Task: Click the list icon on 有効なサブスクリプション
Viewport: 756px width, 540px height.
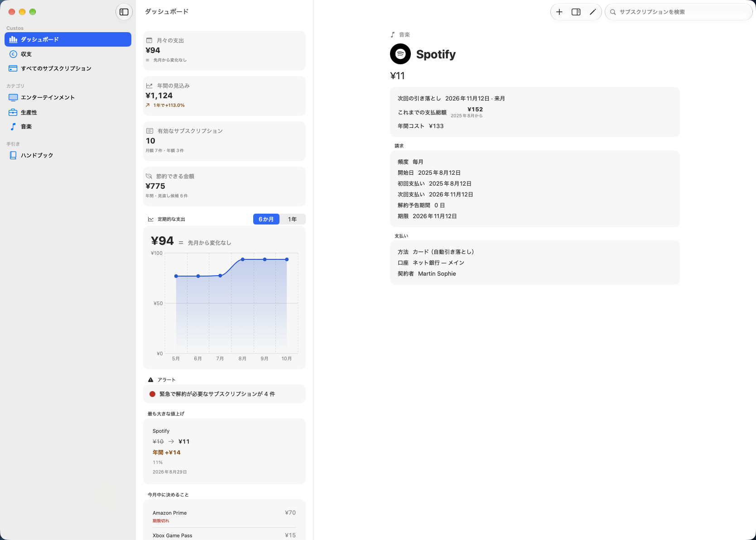Action: coord(149,131)
